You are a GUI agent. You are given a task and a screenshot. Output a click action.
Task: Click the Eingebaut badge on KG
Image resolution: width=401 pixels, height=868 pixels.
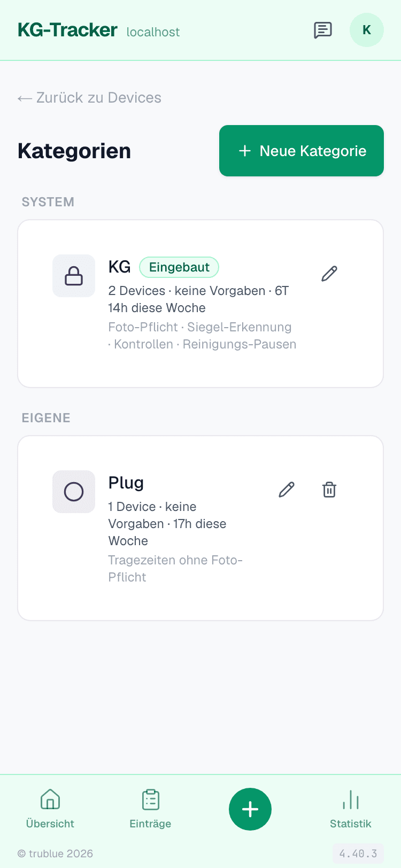coord(179,267)
